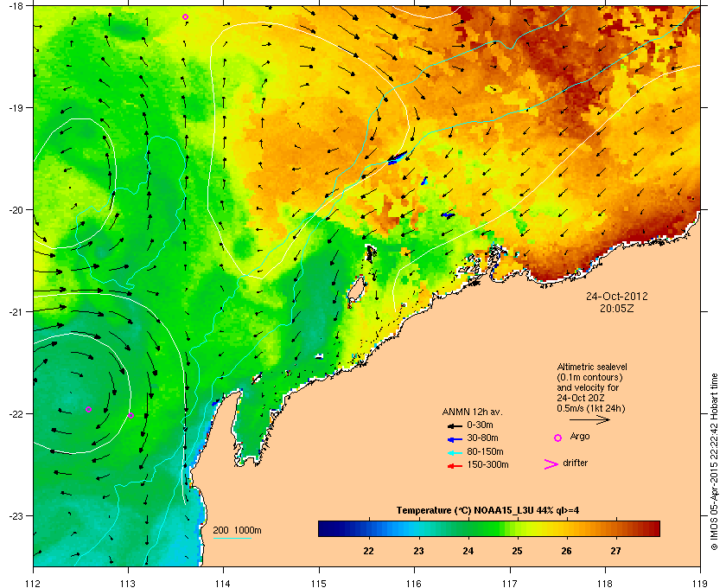726x588 pixels.
Task: Click the latitude axis label -23
Action: pos(15,515)
